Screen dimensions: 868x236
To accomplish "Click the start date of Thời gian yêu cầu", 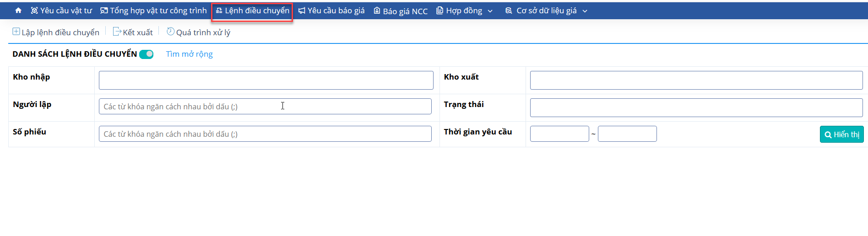I will click(559, 134).
